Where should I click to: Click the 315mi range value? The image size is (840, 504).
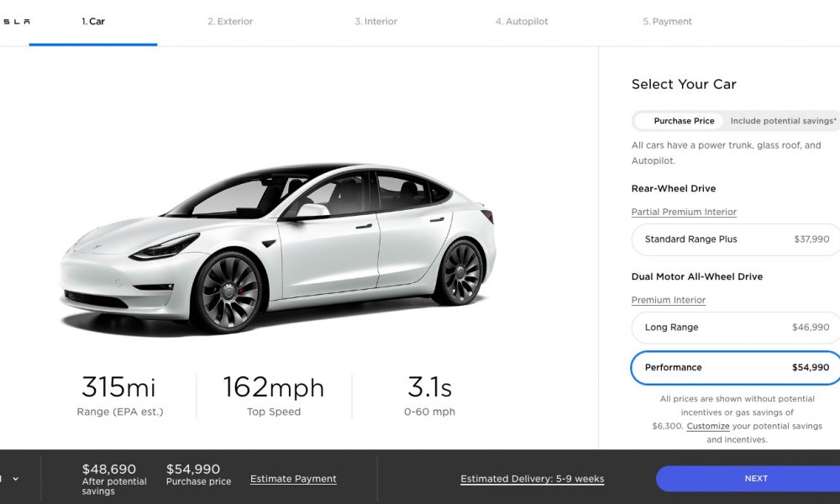(x=119, y=386)
